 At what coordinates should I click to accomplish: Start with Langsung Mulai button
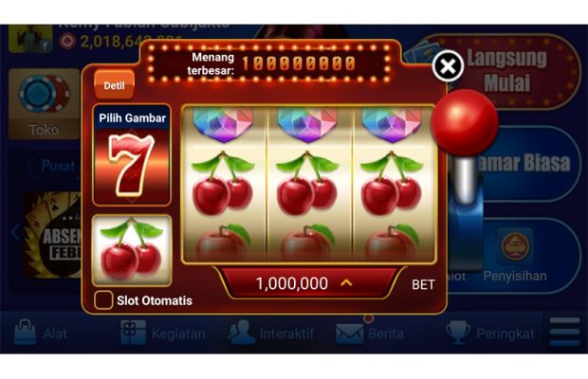click(x=506, y=71)
